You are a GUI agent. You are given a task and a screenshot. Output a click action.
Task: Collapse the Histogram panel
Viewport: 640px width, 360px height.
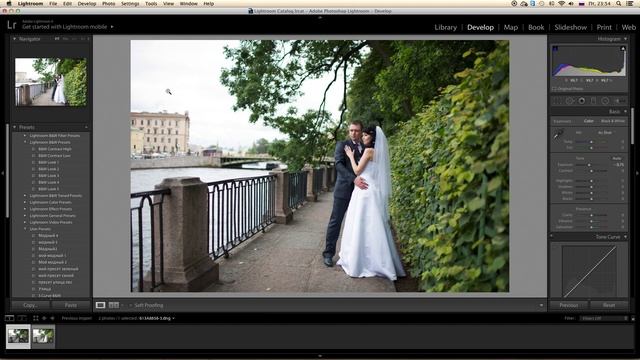(625, 39)
